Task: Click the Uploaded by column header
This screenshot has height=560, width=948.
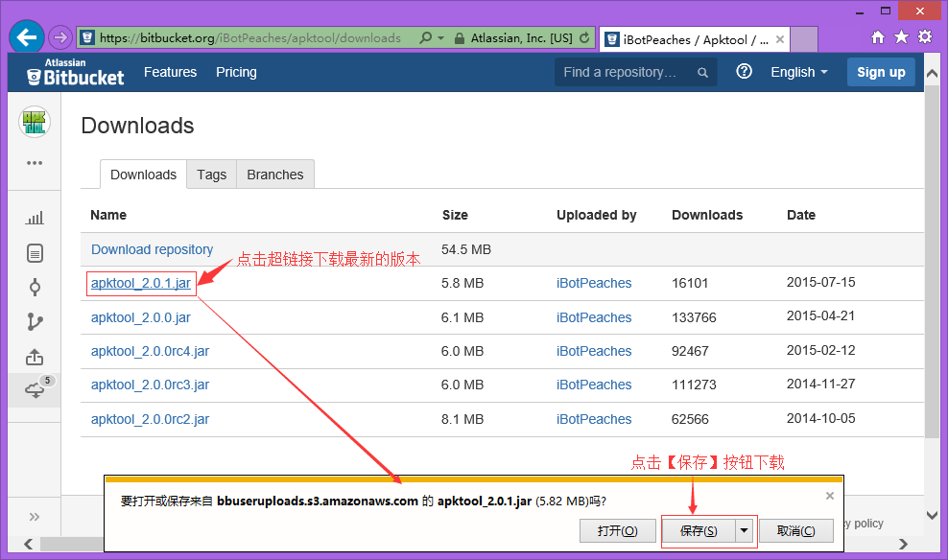Action: 597,215
